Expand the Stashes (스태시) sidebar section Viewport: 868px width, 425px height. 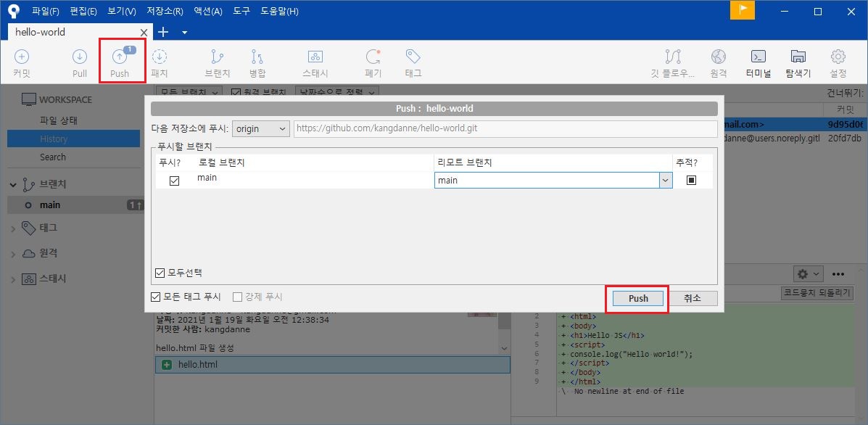tap(13, 279)
